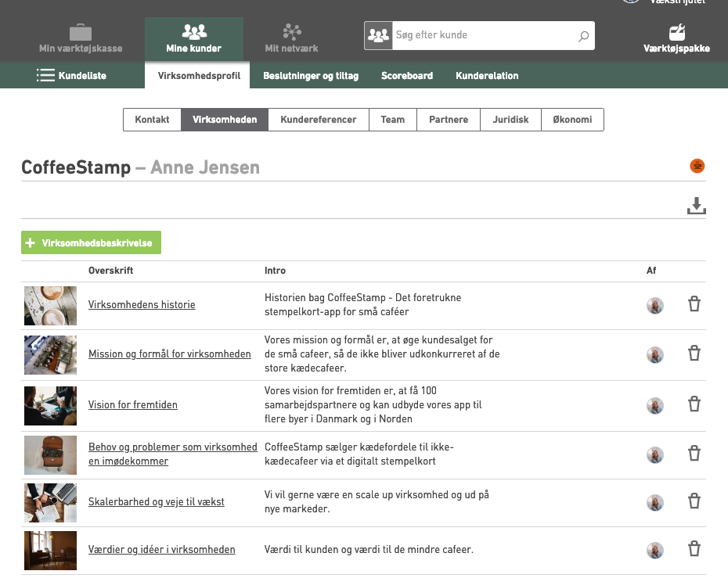Image resolution: width=728 pixels, height=578 pixels.
Task: Open Min værktøjskasse briefcase icon
Action: tap(81, 32)
